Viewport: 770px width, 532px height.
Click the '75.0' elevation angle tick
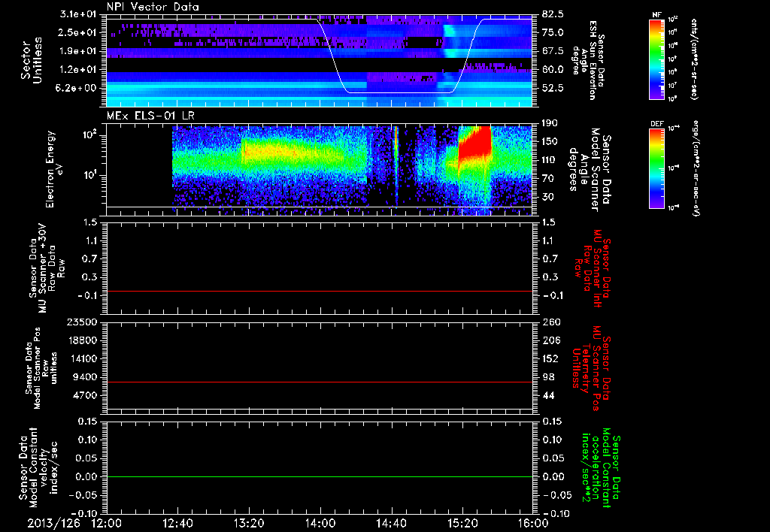pyautogui.click(x=553, y=32)
